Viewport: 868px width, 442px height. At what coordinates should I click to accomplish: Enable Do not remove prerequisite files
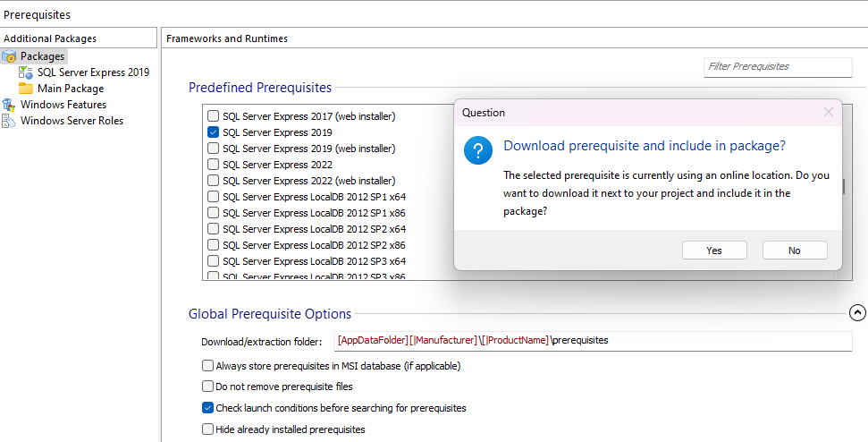pyautogui.click(x=207, y=387)
